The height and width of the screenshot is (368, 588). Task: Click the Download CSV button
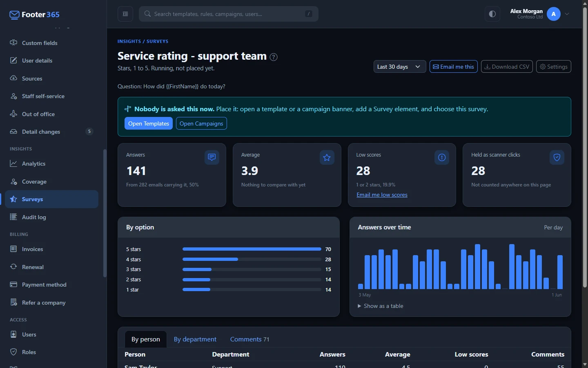click(x=507, y=67)
